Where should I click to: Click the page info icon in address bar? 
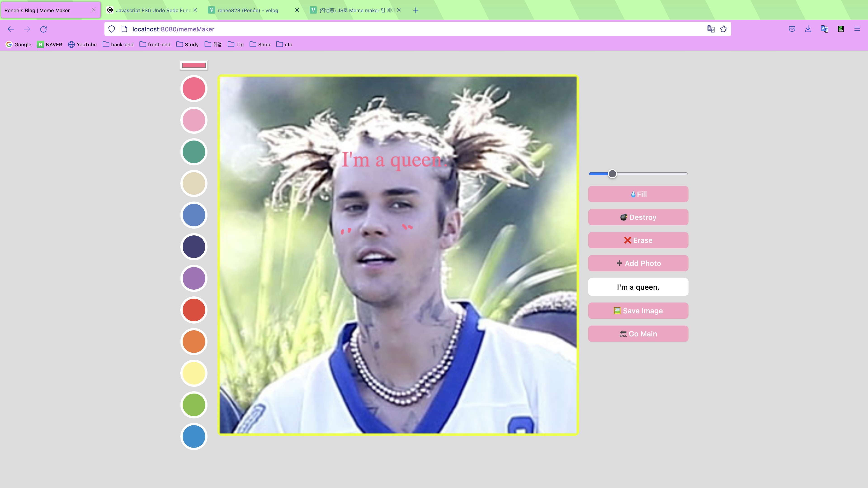click(124, 29)
